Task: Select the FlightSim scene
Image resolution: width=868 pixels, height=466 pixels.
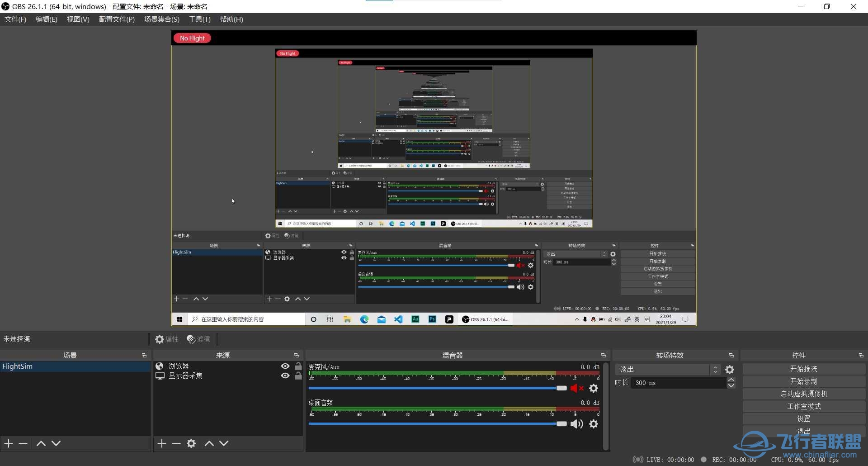Action: pyautogui.click(x=75, y=366)
